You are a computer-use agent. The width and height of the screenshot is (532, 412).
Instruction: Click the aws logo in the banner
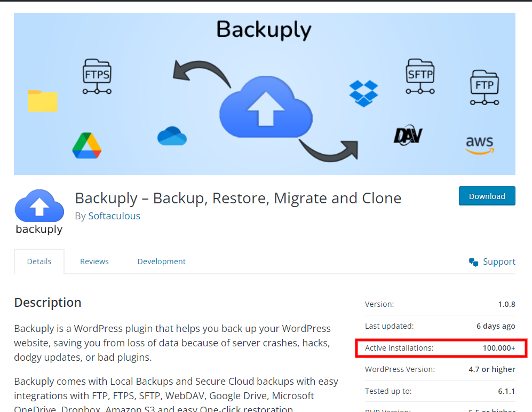point(479,145)
